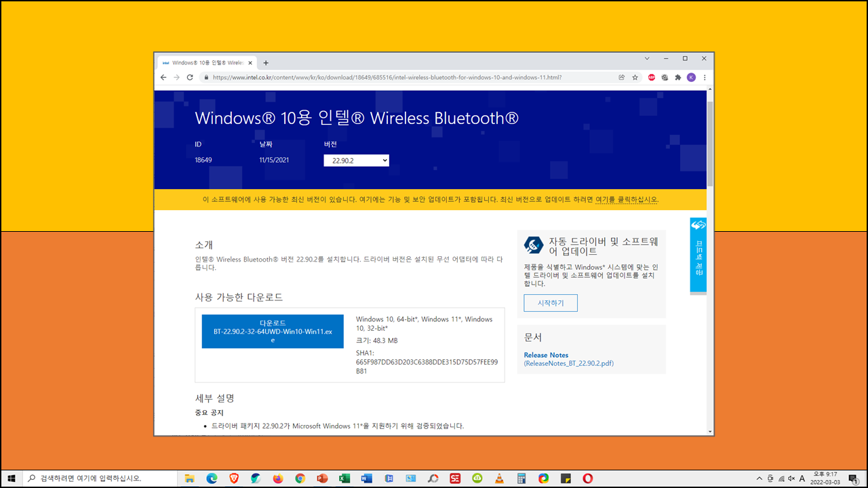868x488 pixels.
Task: Click the scrollbar down arrow
Action: (710, 431)
